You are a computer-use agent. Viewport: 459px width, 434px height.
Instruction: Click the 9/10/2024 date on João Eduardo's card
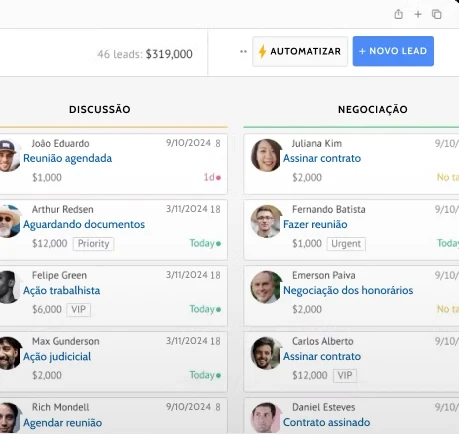tap(188, 143)
